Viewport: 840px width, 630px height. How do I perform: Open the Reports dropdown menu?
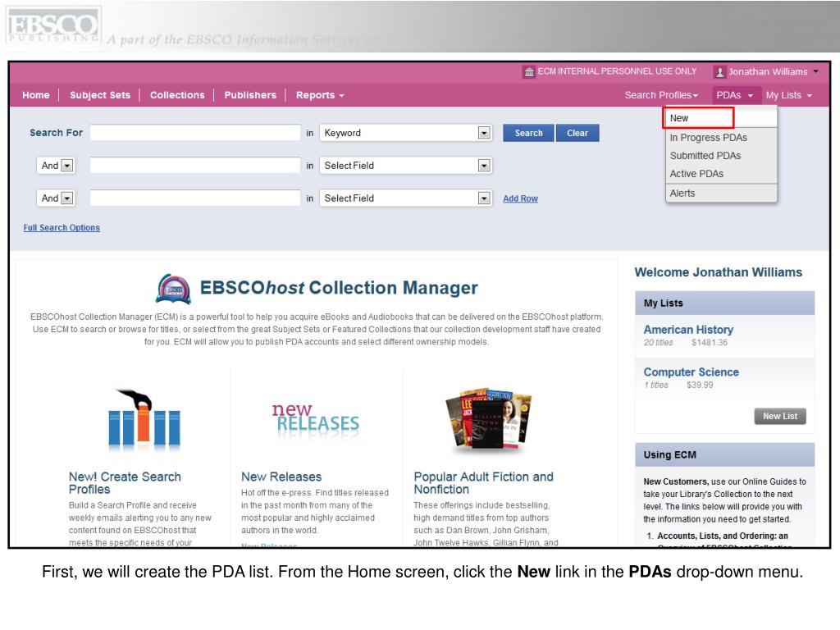pos(320,95)
